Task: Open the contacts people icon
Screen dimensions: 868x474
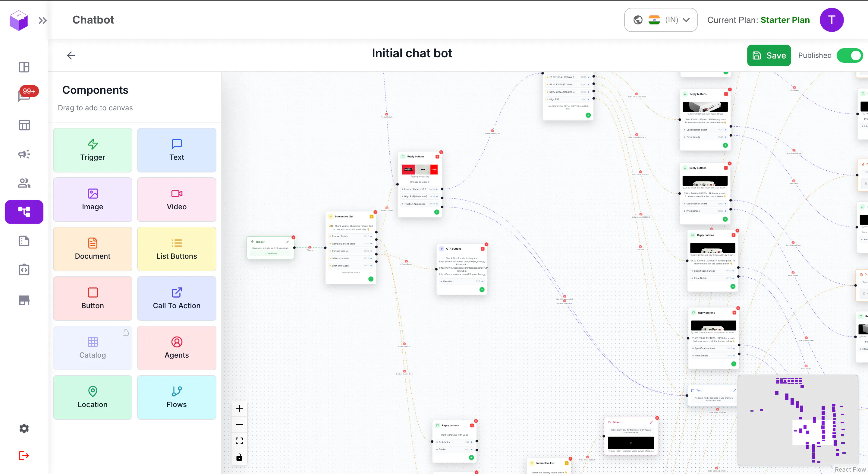Action: 24,183
